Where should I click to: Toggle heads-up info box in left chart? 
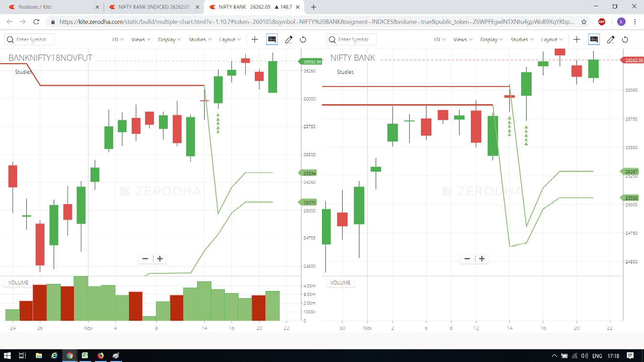(x=272, y=40)
